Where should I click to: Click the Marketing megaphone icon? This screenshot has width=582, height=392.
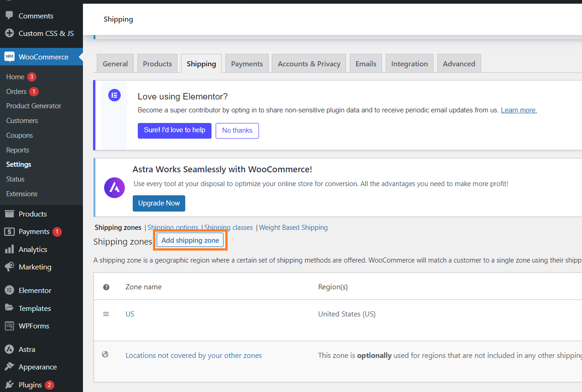click(9, 267)
